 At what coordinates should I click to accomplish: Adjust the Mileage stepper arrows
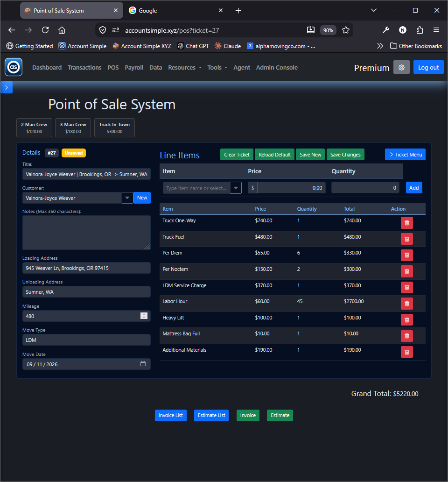[x=144, y=316]
